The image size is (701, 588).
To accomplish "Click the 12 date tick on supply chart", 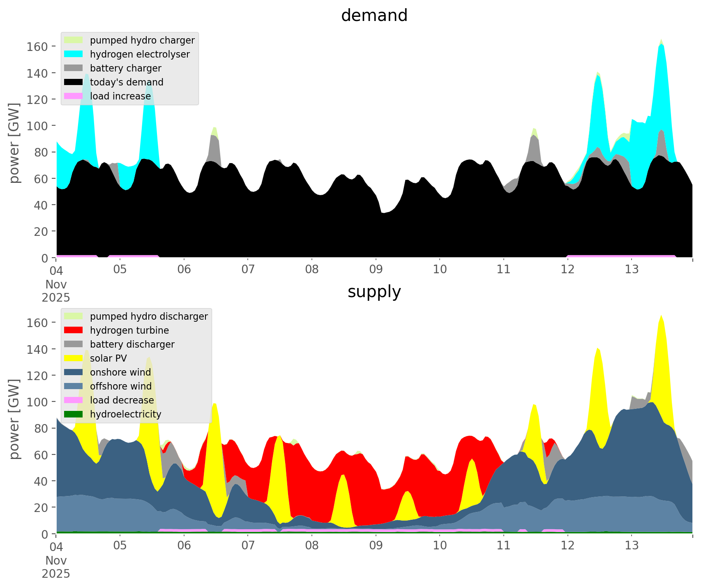I will [567, 546].
